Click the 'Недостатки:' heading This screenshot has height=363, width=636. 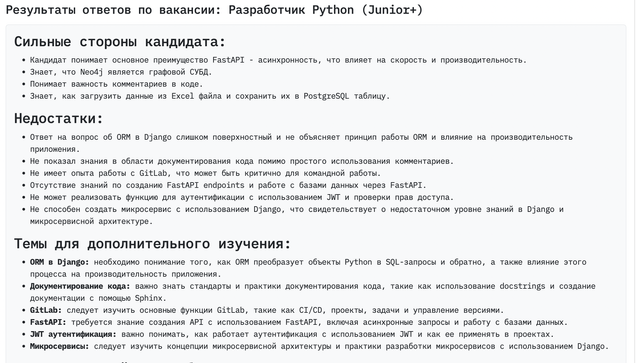coord(59,118)
